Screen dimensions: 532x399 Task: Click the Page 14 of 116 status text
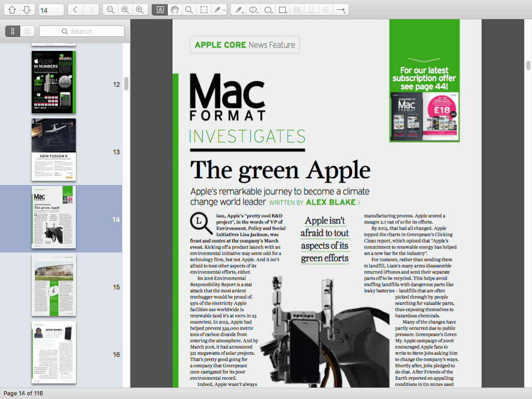pyautogui.click(x=23, y=393)
